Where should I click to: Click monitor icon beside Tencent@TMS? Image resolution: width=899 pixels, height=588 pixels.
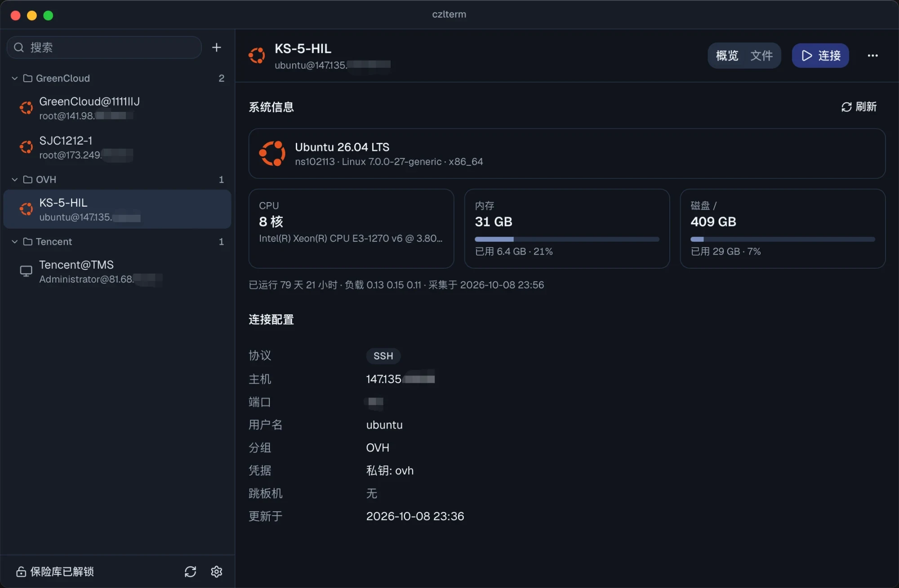[26, 271]
